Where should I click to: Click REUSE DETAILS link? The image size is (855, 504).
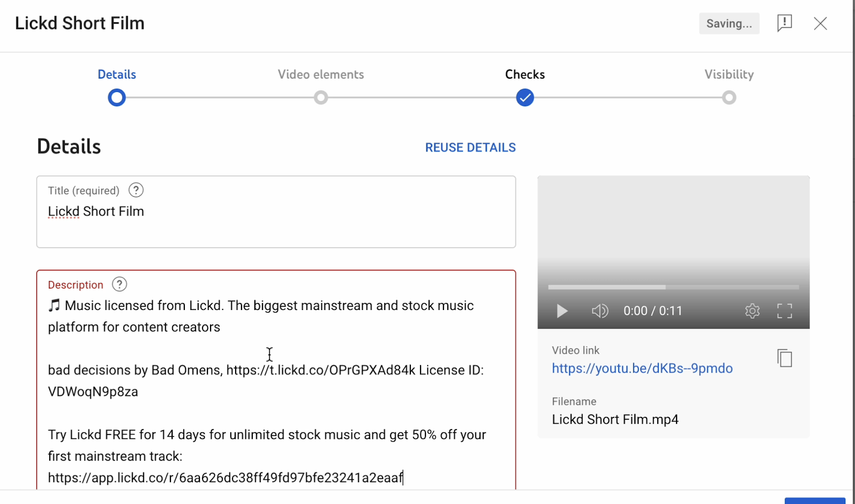[470, 148]
